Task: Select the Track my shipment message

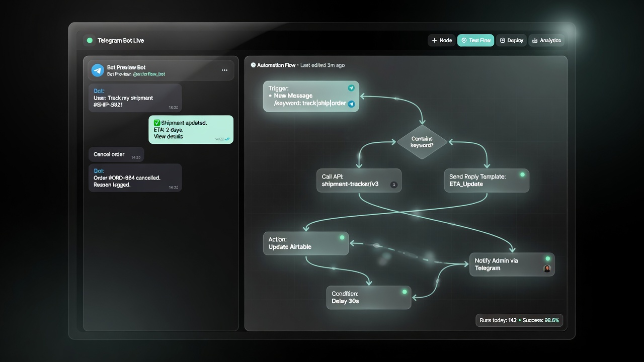Action: tap(135, 98)
